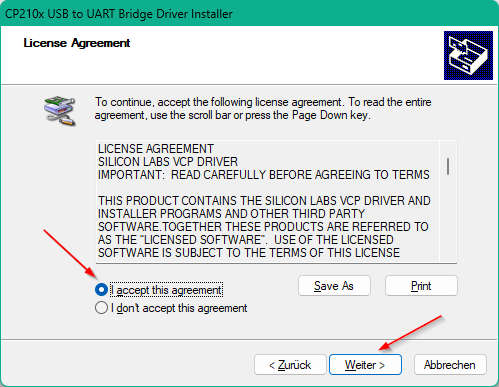Go back with the Zurück button
Viewport: 499px width, 387px height.
point(290,365)
